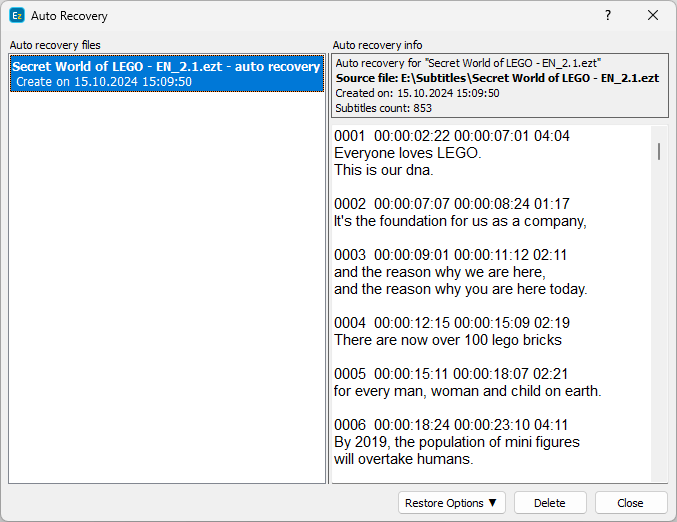Click the 'Subtitles count: 853' info line
The width and height of the screenshot is (677, 522).
point(383,108)
